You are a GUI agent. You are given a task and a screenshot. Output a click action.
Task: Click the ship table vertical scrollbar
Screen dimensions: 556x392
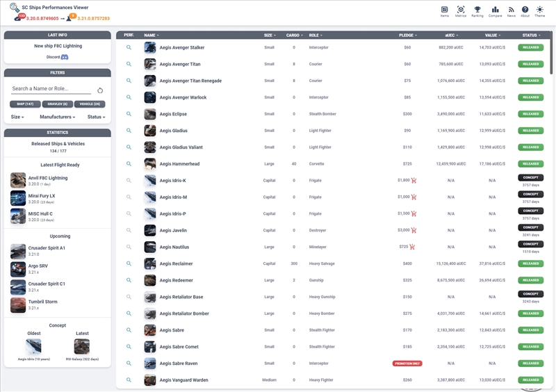click(551, 54)
